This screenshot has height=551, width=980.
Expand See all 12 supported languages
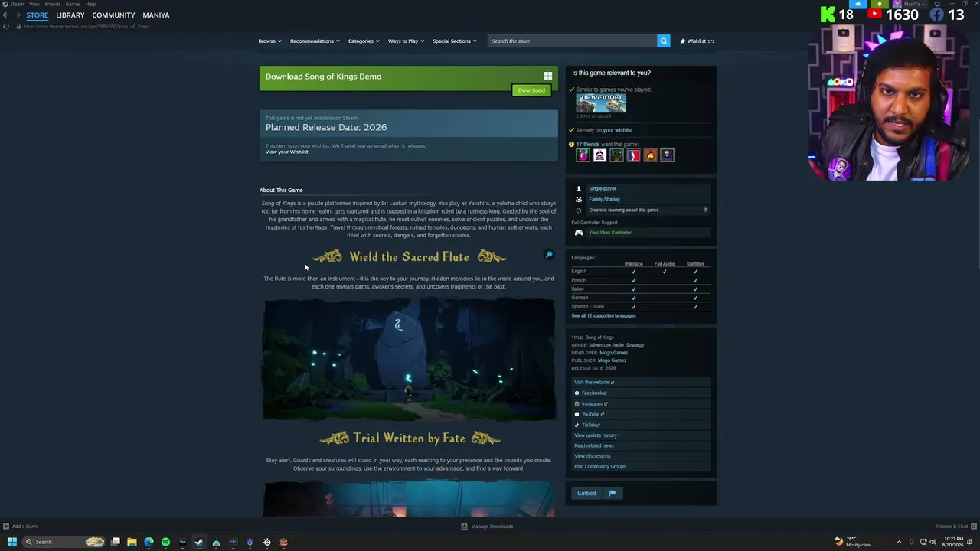603,316
